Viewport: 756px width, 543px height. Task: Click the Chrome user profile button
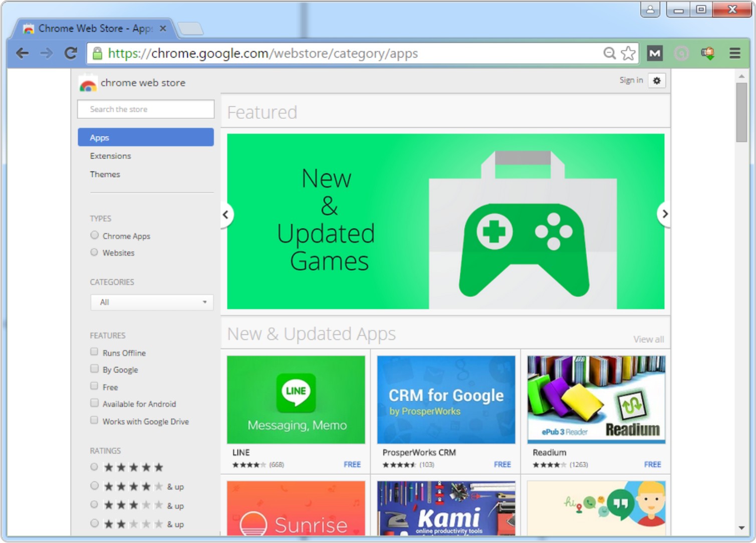650,10
